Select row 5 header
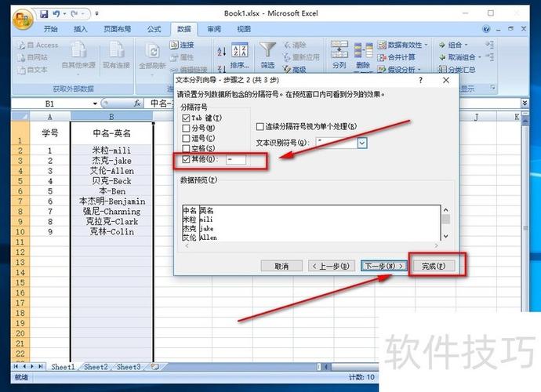Screen dimensions: 541x392 tap(20, 181)
